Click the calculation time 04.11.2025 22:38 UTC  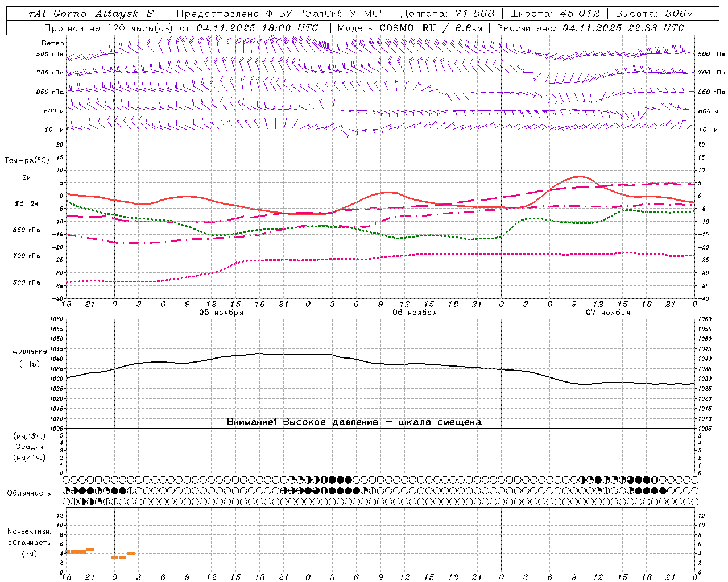623,28
